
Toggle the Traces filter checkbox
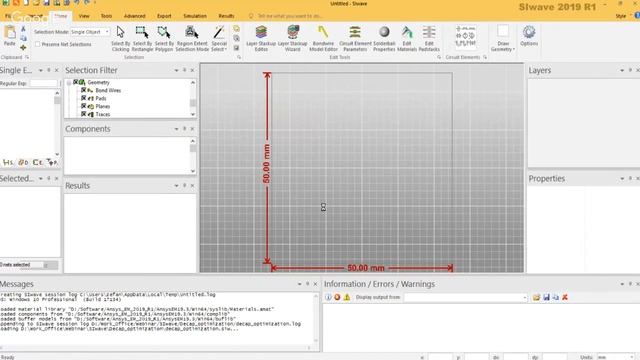pyautogui.click(x=83, y=114)
